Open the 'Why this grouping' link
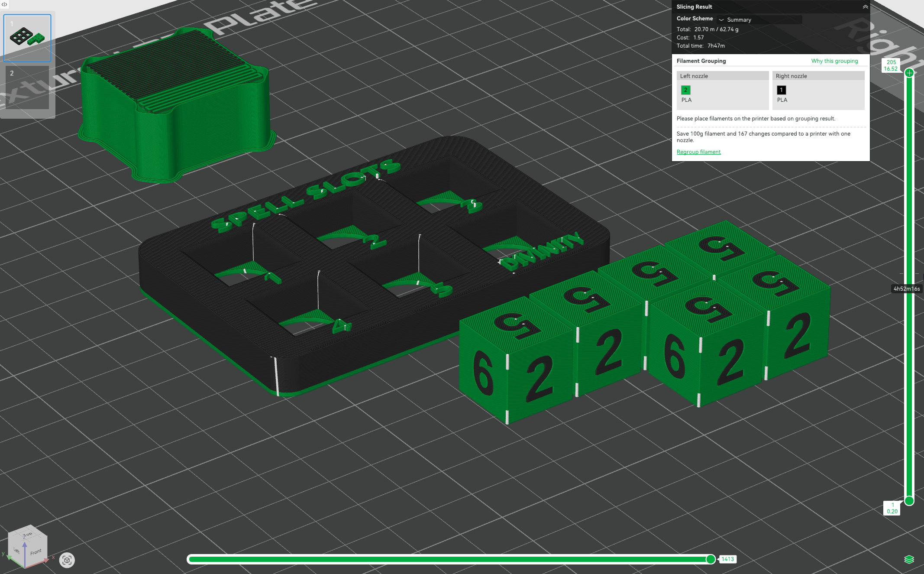924x574 pixels. click(834, 61)
